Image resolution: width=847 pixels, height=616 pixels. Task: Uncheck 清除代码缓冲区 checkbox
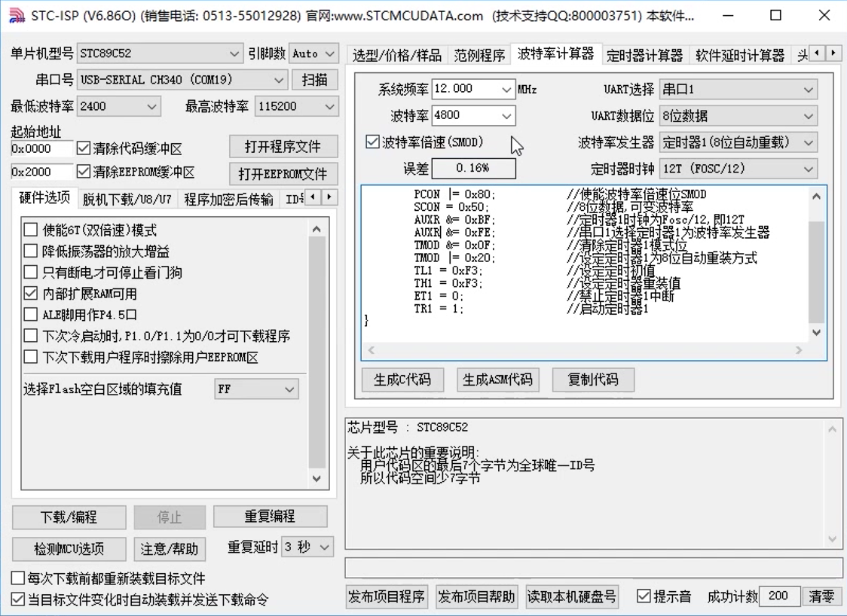pos(83,148)
